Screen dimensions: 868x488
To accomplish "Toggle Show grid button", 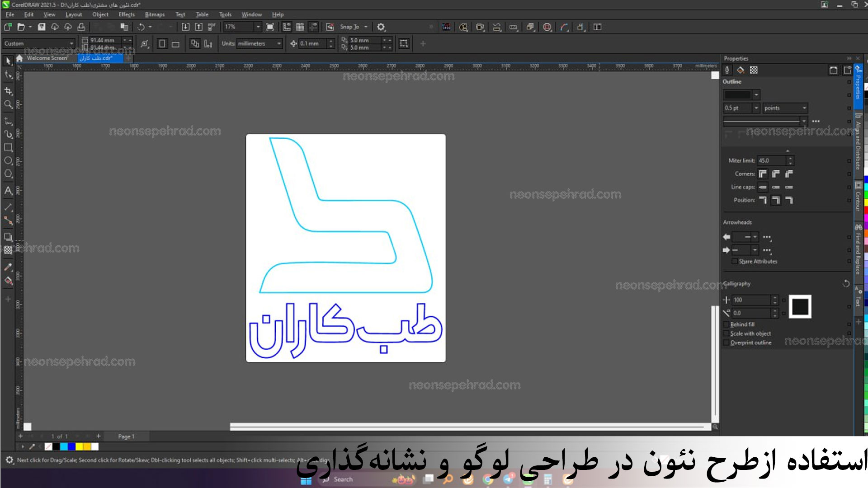I will [300, 27].
